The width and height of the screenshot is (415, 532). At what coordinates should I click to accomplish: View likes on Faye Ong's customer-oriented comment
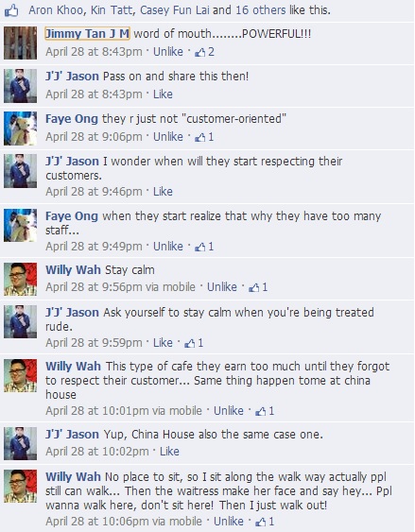point(204,137)
